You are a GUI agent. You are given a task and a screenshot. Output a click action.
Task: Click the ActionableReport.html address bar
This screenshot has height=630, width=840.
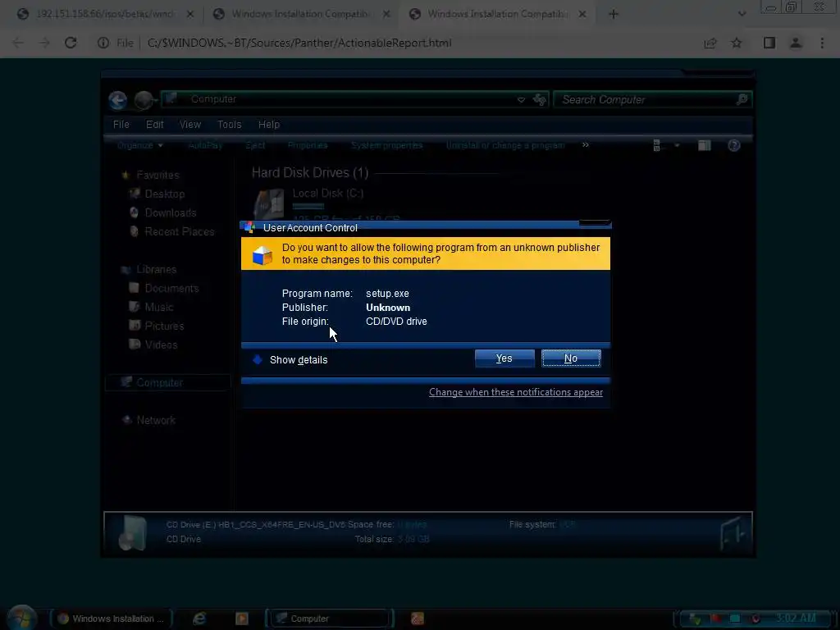coord(299,43)
